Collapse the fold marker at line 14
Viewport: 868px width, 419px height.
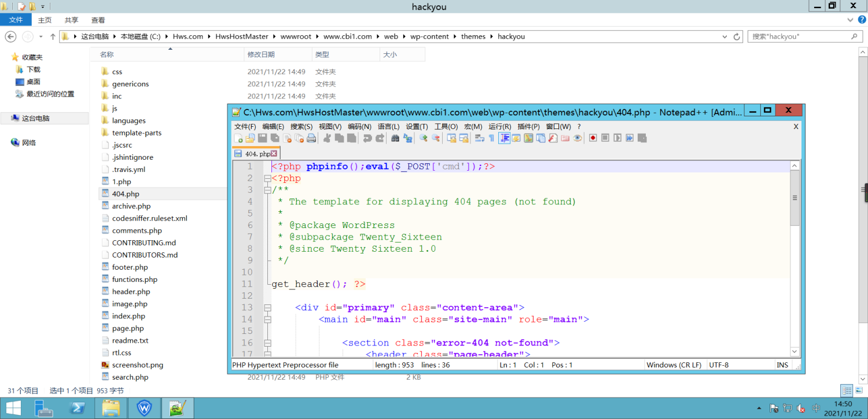pos(267,319)
